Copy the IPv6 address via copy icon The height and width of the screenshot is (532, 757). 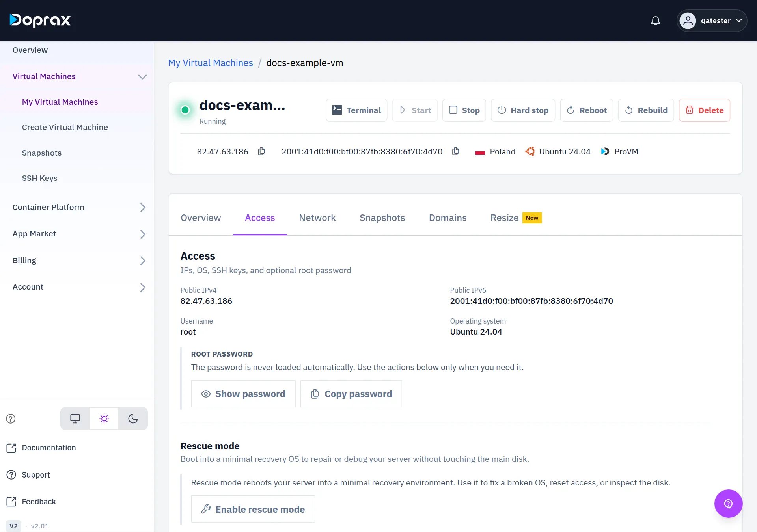pos(455,151)
